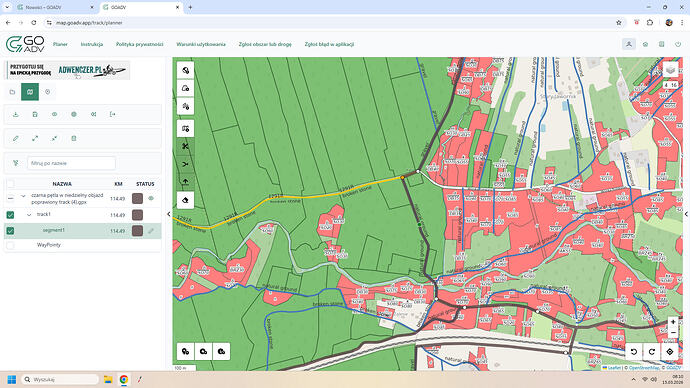Click the trash delete icon
The image size is (690, 388).
[x=74, y=139]
